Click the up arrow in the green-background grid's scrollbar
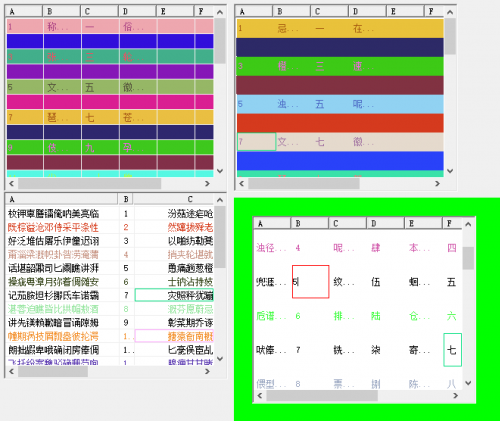The image size is (500, 421). tap(468, 224)
